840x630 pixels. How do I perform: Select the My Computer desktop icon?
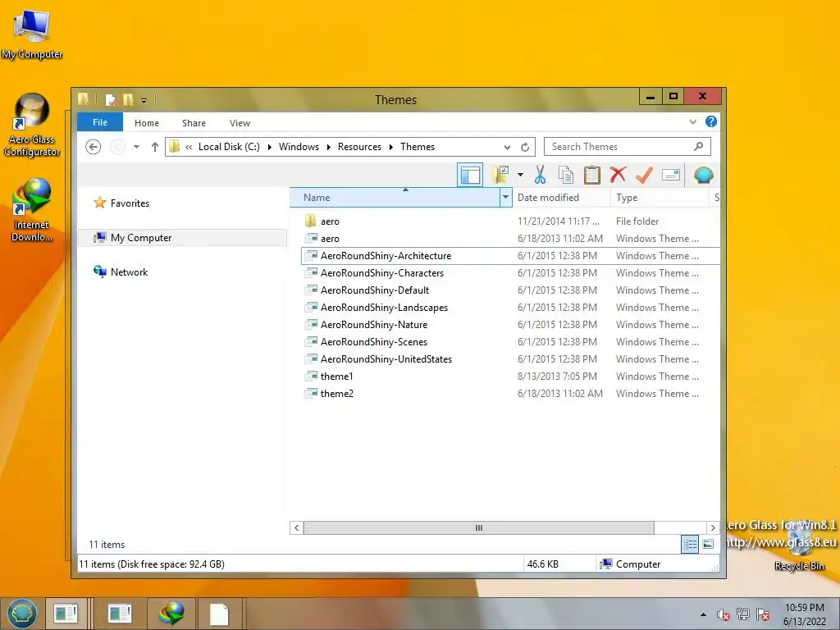[32, 34]
